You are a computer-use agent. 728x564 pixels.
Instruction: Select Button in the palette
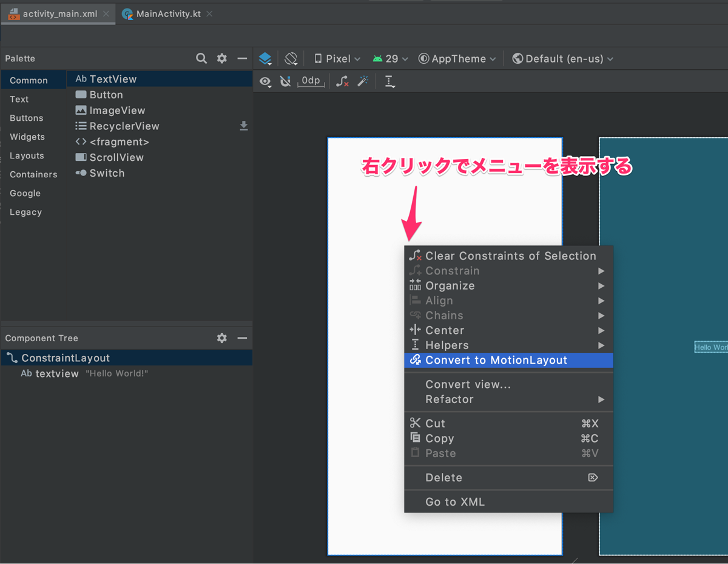pyautogui.click(x=160, y=95)
